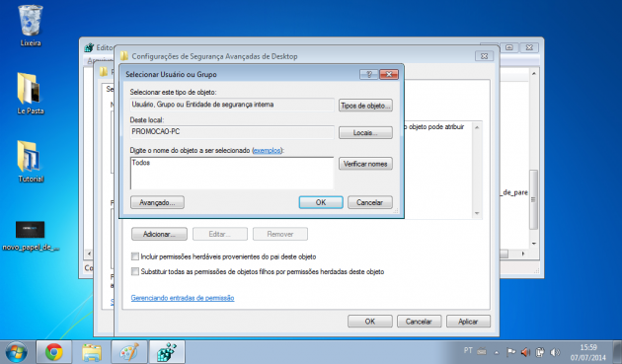Open the Windows Start menu orb

[16, 352]
